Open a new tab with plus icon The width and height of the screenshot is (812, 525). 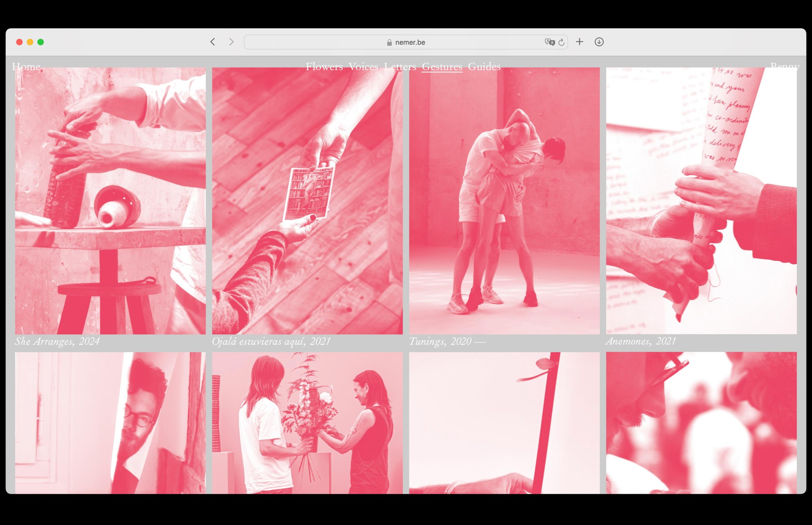click(579, 42)
